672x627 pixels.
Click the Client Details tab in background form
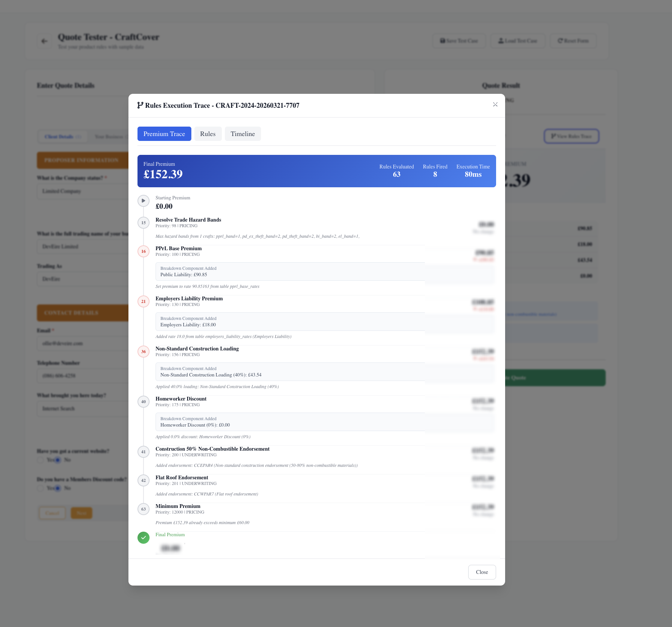click(63, 136)
